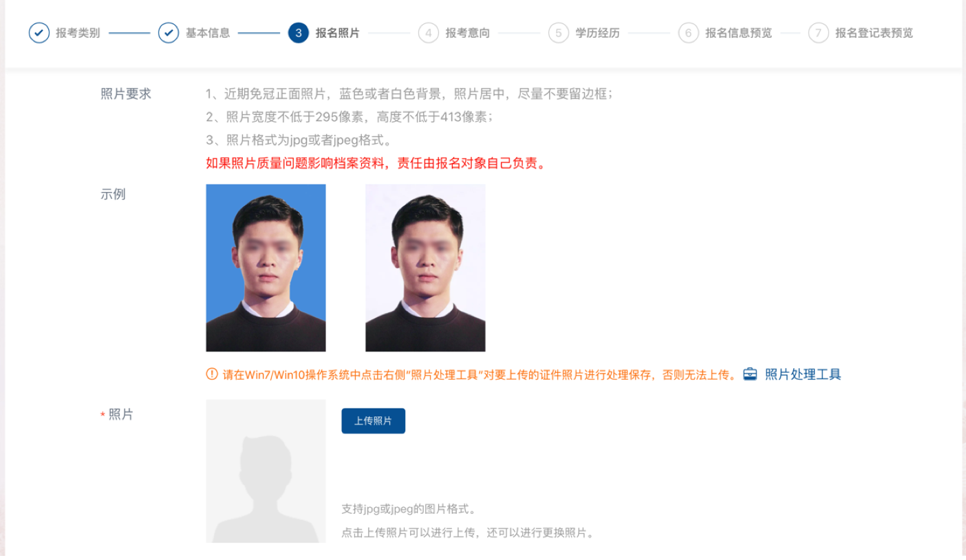Go to the 基本信息 step label

[208, 33]
